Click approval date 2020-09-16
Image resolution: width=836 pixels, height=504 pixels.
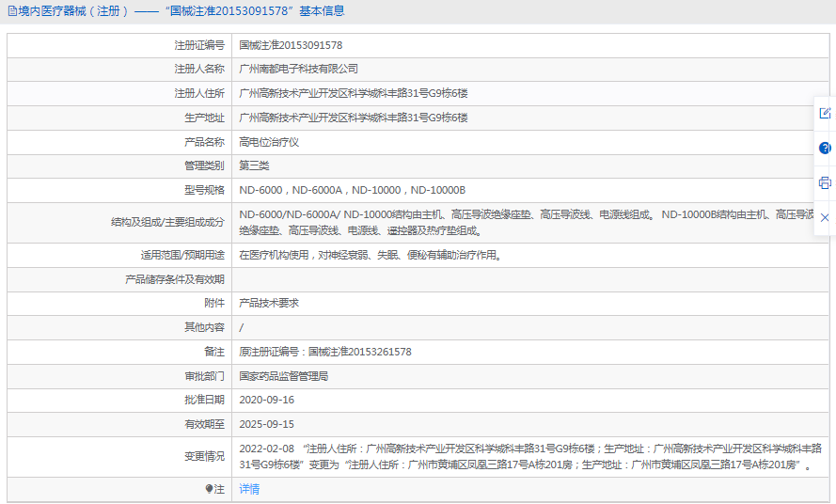[x=266, y=400]
